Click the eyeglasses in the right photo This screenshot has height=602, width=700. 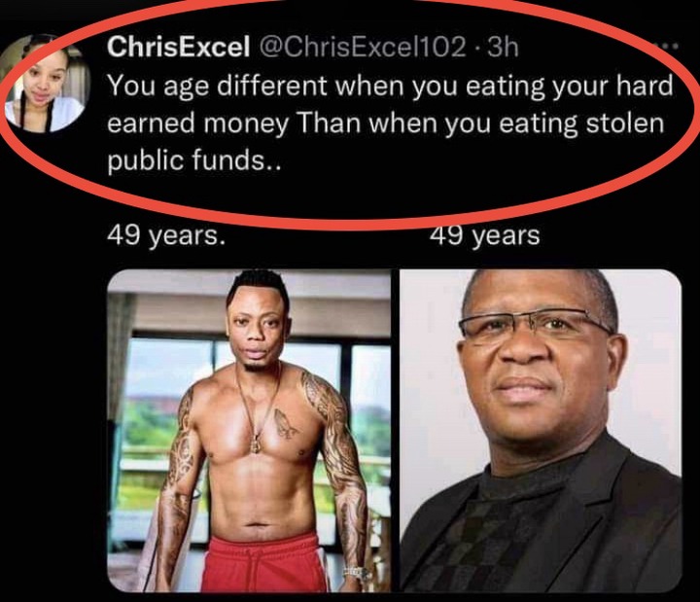tap(536, 325)
